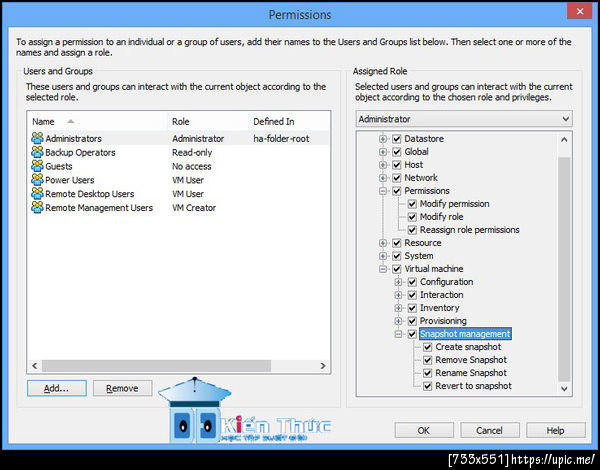The image size is (600, 470).
Task: Toggle the Interaction checkbox
Action: pos(412,295)
